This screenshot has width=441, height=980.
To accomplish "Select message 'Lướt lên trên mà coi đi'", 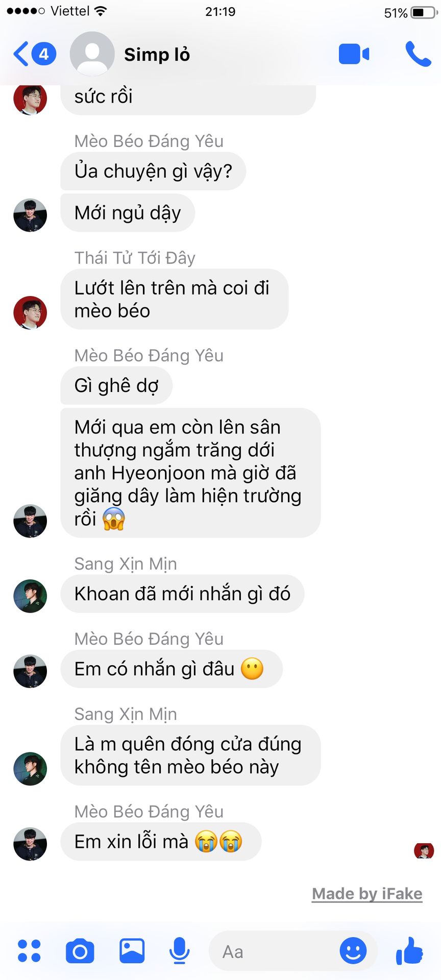I will 175,299.
